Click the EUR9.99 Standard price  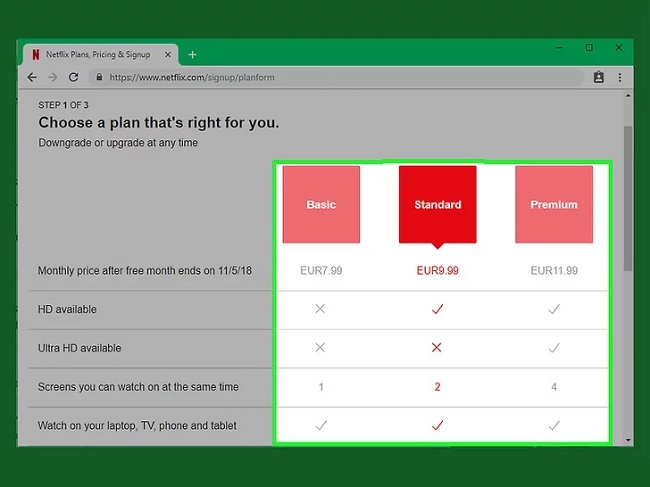437,271
